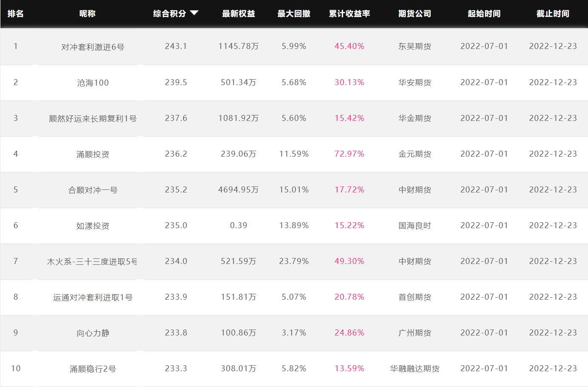The height and width of the screenshot is (387, 588).
Task: Select the 30.13% return rate
Action: 350,82
